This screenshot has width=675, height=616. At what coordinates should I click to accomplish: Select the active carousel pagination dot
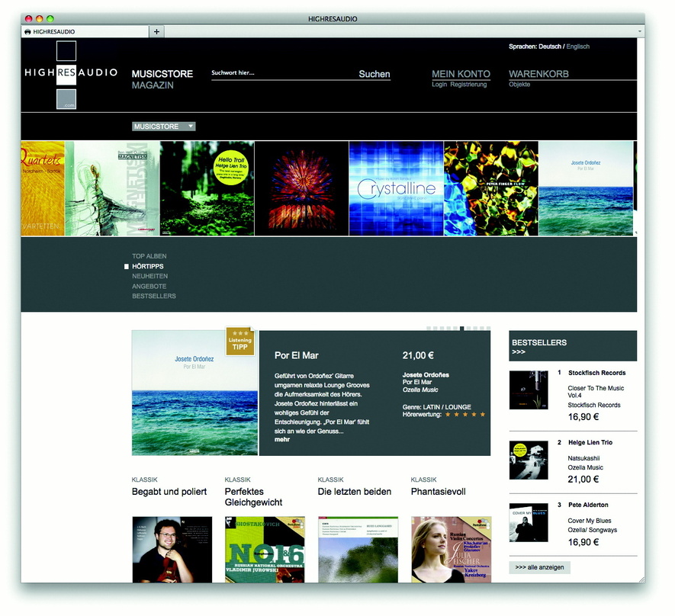click(462, 329)
